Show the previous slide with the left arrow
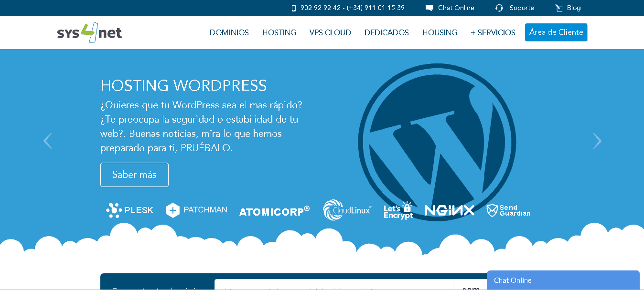The width and height of the screenshot is (644, 290). click(47, 141)
